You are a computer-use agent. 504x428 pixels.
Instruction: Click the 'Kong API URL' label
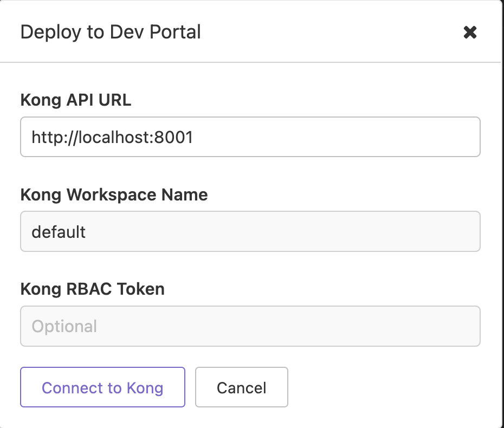pos(76,100)
